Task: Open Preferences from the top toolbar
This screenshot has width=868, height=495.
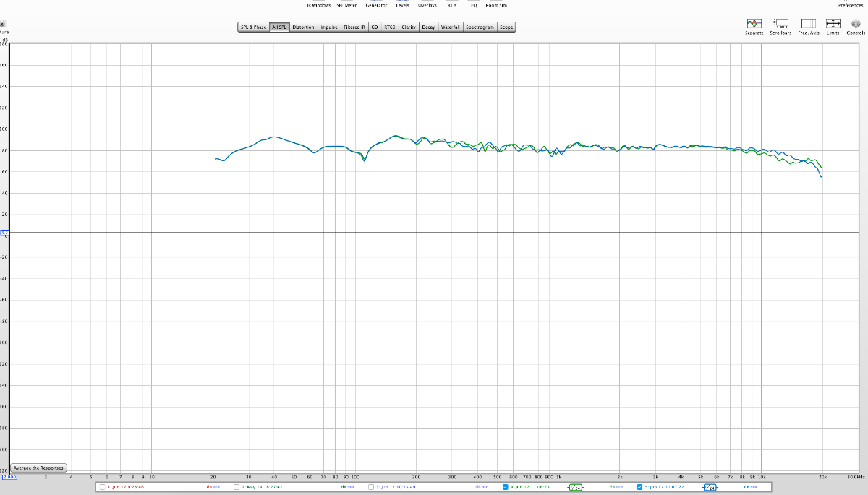Action: (x=851, y=5)
